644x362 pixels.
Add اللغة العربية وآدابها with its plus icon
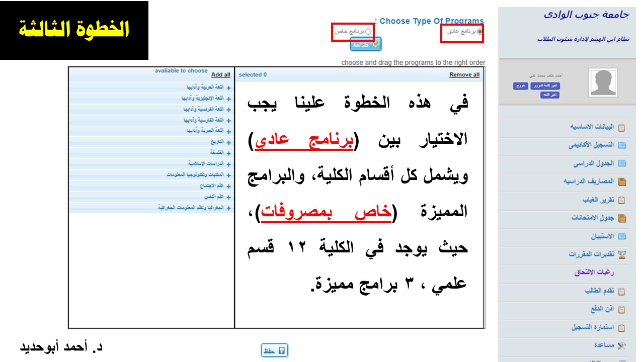pyautogui.click(x=229, y=87)
